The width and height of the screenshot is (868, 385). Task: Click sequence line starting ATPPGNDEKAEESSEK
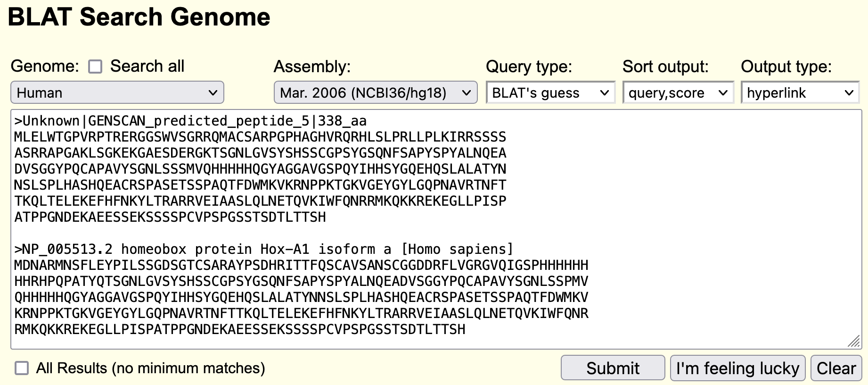(x=170, y=218)
